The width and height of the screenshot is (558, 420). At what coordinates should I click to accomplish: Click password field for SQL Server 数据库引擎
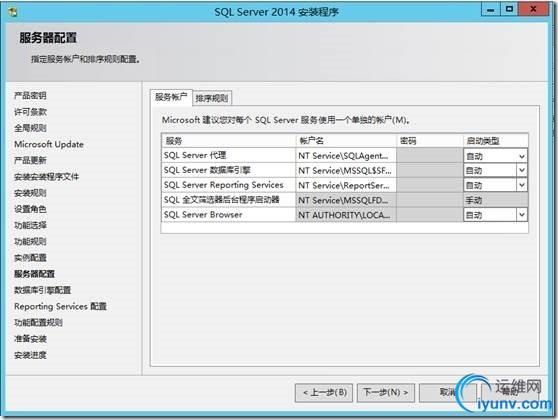tap(430, 170)
